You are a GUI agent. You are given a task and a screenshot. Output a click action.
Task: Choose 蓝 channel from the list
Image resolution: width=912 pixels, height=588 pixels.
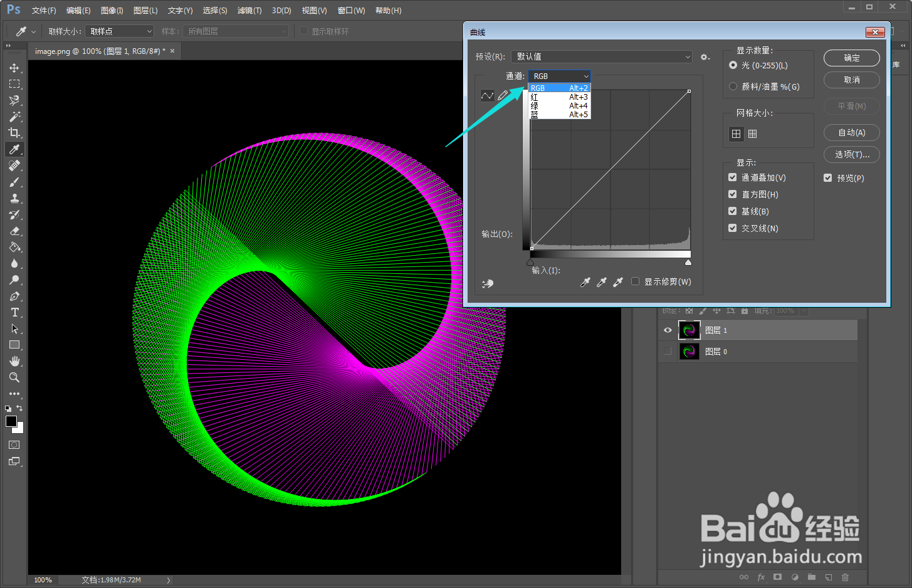(559, 115)
